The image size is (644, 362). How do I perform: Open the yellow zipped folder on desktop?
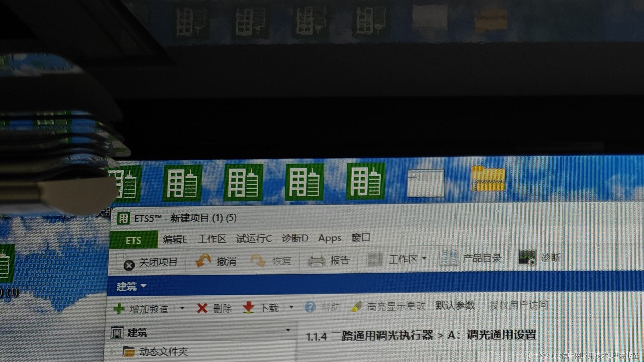(x=488, y=179)
